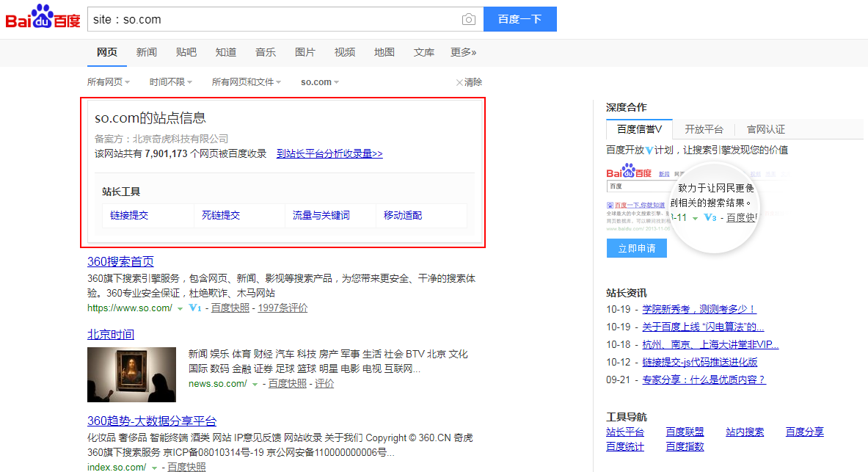Switch to the 官网认证 tab

(x=765, y=129)
